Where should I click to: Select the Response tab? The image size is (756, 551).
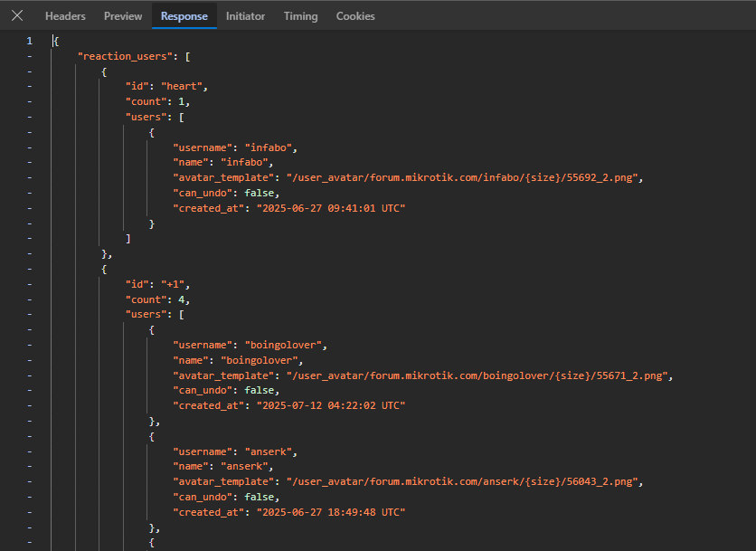(x=184, y=16)
